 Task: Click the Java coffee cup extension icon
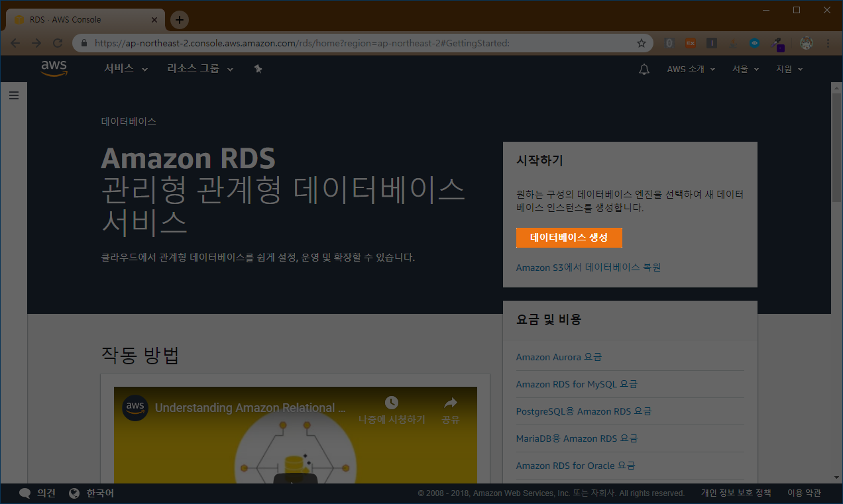734,43
